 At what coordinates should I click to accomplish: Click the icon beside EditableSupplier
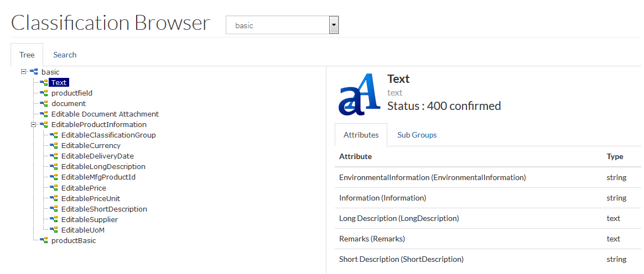(54, 219)
